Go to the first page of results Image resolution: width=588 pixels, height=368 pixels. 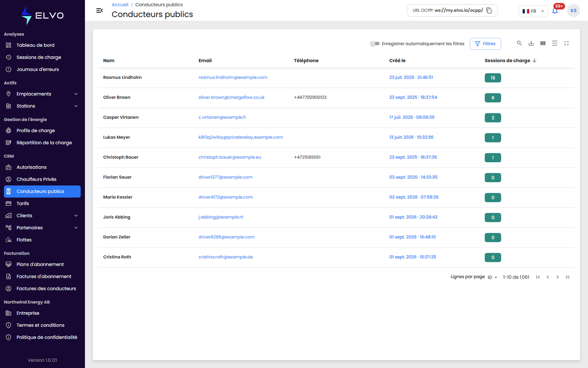coord(538,277)
